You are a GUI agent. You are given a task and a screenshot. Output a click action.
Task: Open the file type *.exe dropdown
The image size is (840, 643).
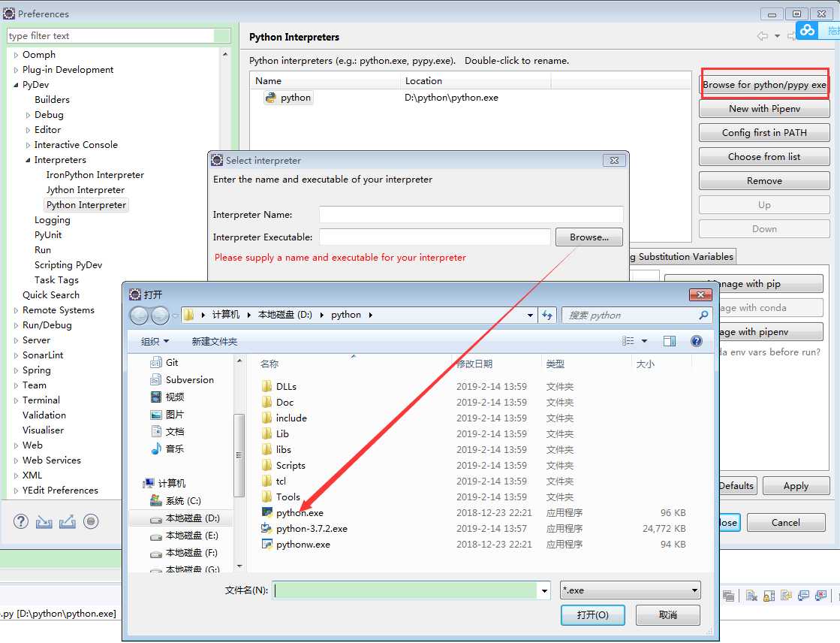click(630, 590)
